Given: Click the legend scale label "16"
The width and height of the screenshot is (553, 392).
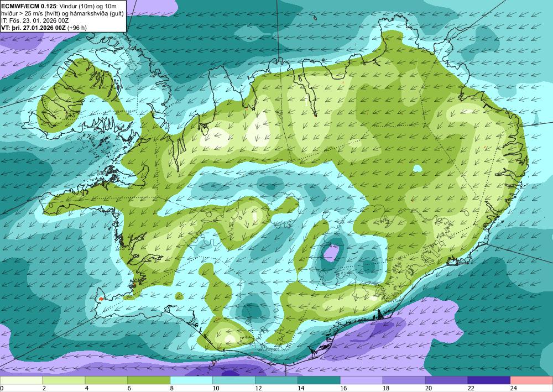Looking at the screenshot, I should pos(343,389).
